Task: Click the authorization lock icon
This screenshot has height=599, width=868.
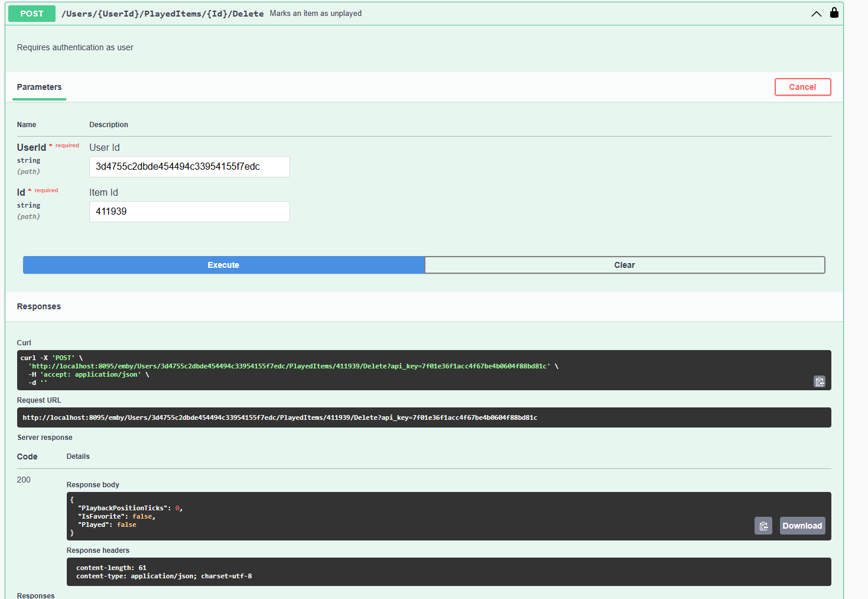Action: click(x=834, y=13)
